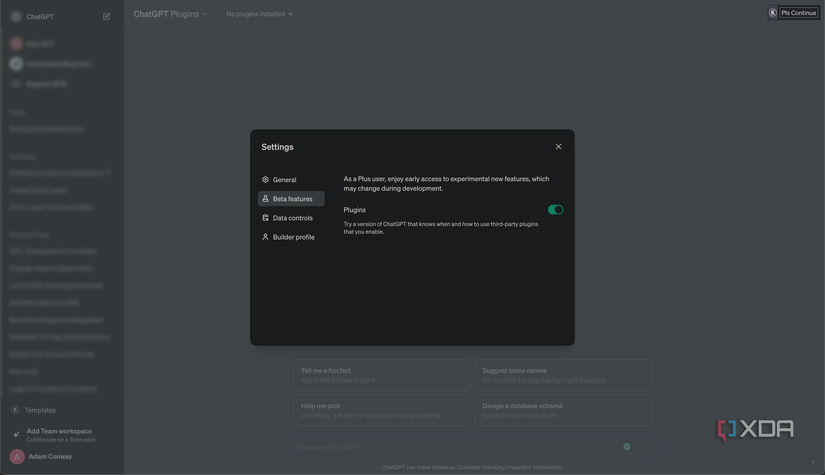Click the green extension icon in the message box

click(627, 447)
